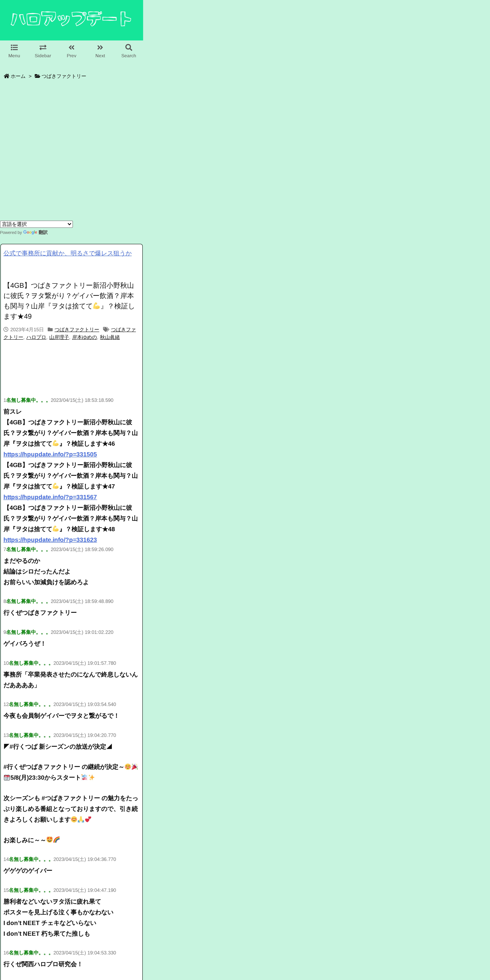Open link hpupdate.info/?p=331623

[x=50, y=540]
